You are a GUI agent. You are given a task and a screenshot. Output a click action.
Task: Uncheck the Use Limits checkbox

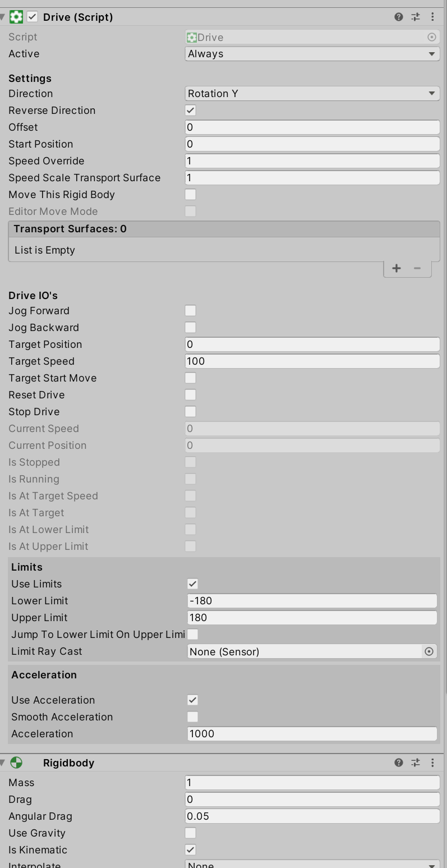point(192,584)
